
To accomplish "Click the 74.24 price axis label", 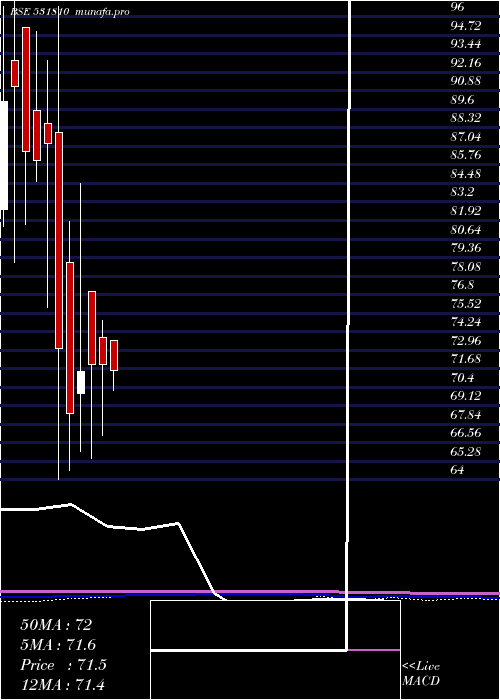I will pos(466,322).
